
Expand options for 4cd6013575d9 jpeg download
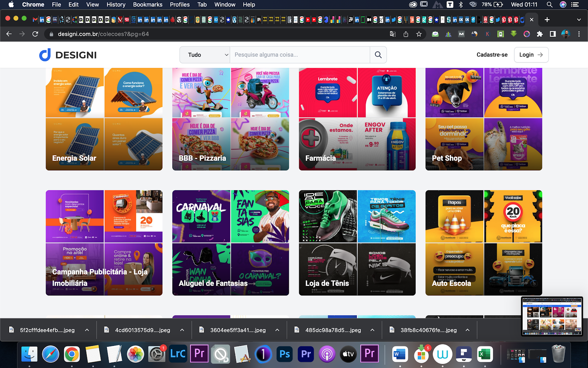click(x=182, y=330)
